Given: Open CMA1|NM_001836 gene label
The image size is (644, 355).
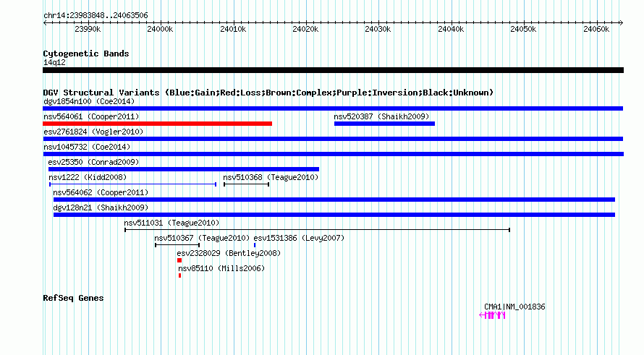Looking at the screenshot, I should (514, 307).
